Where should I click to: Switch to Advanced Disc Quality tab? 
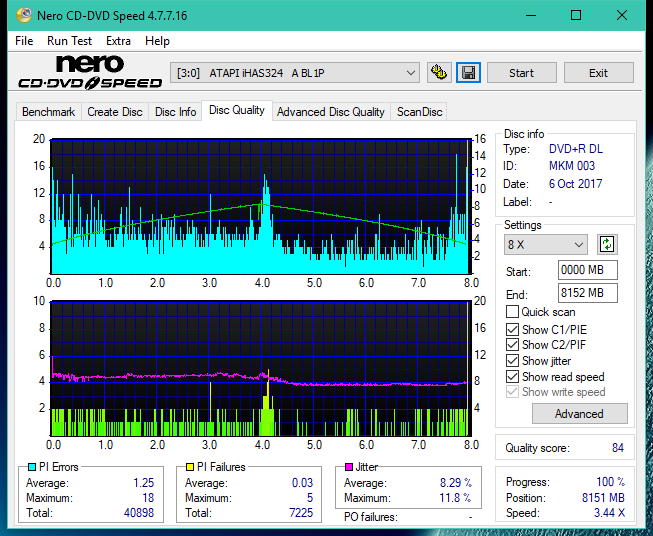[331, 112]
